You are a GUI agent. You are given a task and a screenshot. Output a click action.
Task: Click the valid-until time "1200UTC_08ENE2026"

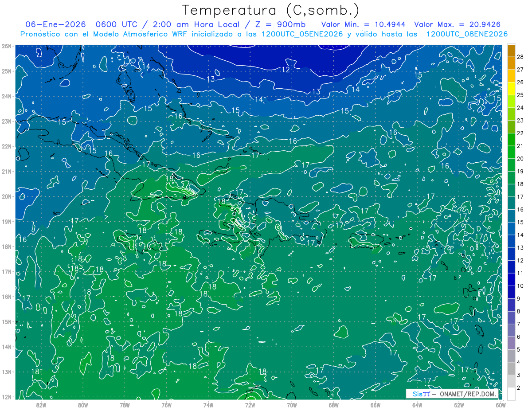pyautogui.click(x=467, y=34)
